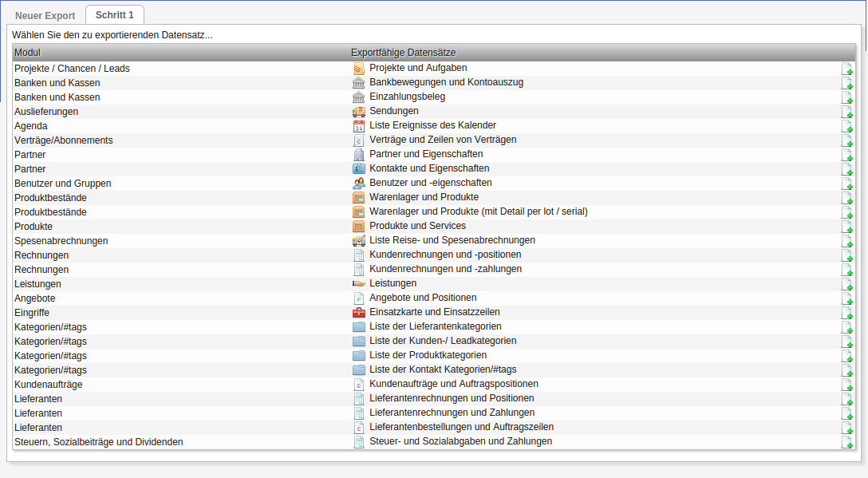Select Lieferantenbestellungen und Auftragszeilen dataset label

pos(461,427)
